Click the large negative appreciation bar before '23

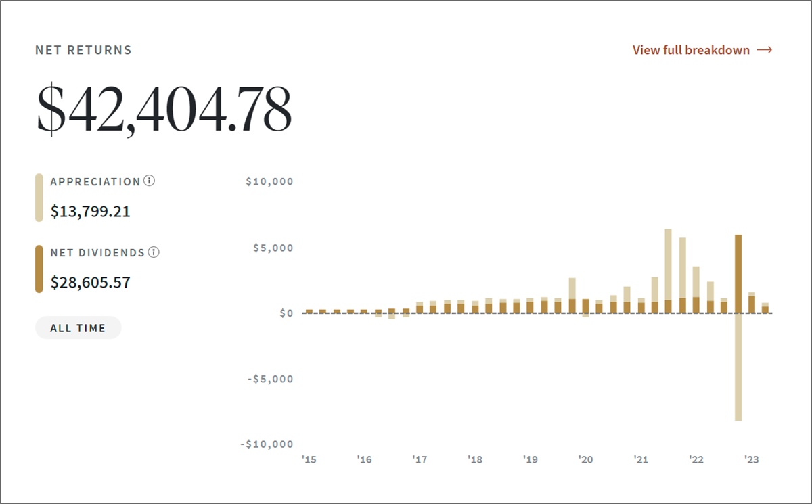pos(738,367)
